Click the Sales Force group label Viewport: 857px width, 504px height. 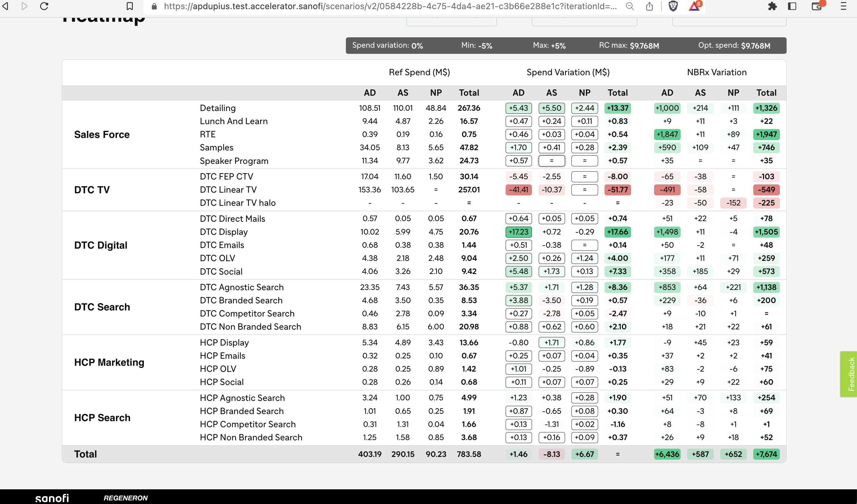coord(102,135)
